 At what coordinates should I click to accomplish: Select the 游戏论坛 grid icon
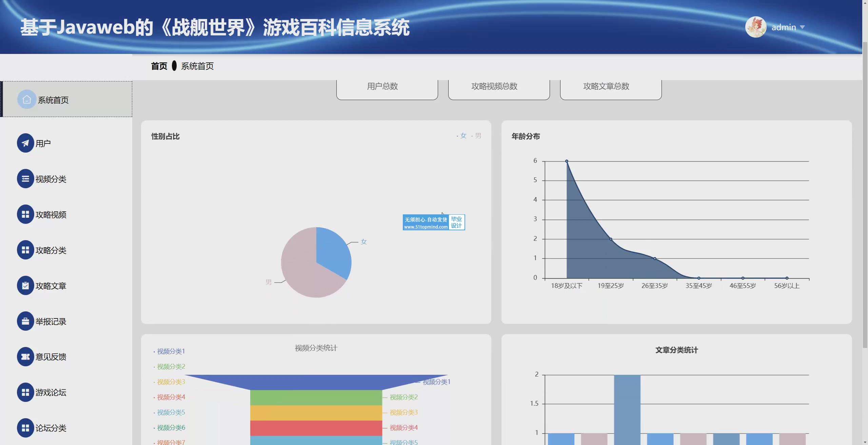(x=25, y=392)
